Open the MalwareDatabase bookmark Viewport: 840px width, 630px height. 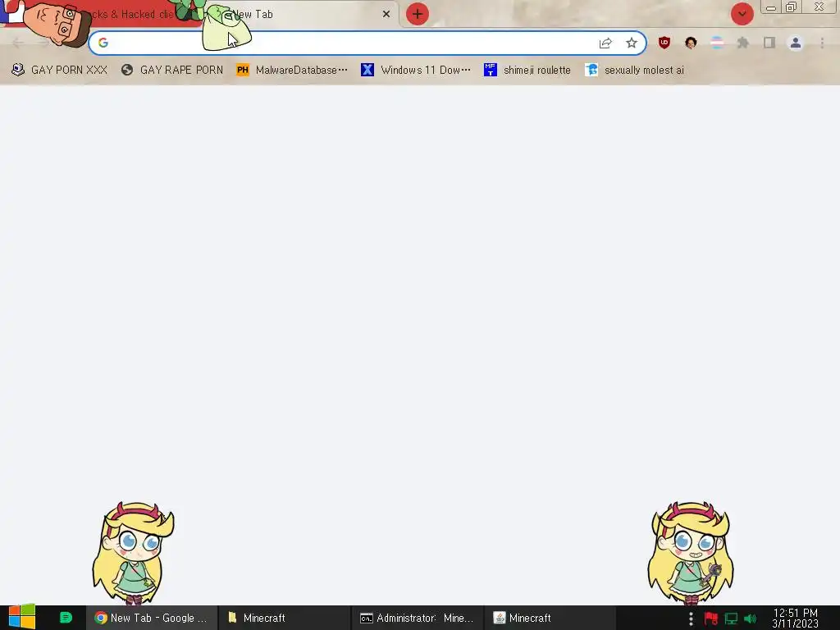click(293, 71)
